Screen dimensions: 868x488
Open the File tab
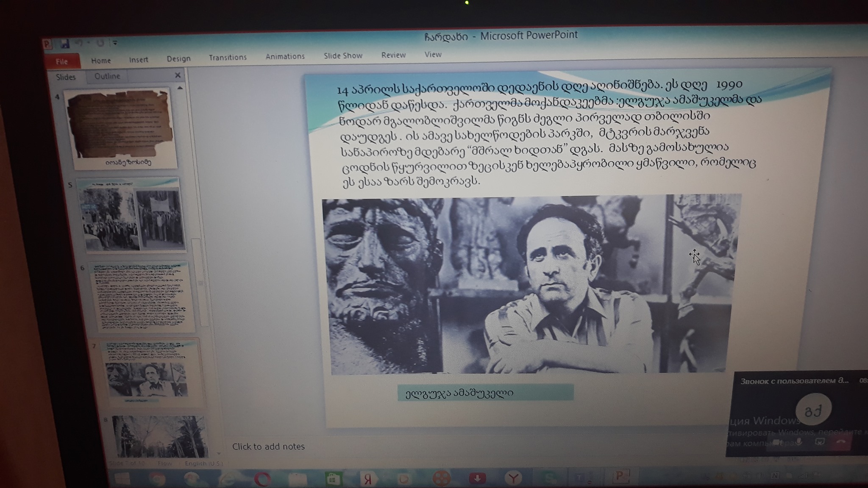point(62,61)
